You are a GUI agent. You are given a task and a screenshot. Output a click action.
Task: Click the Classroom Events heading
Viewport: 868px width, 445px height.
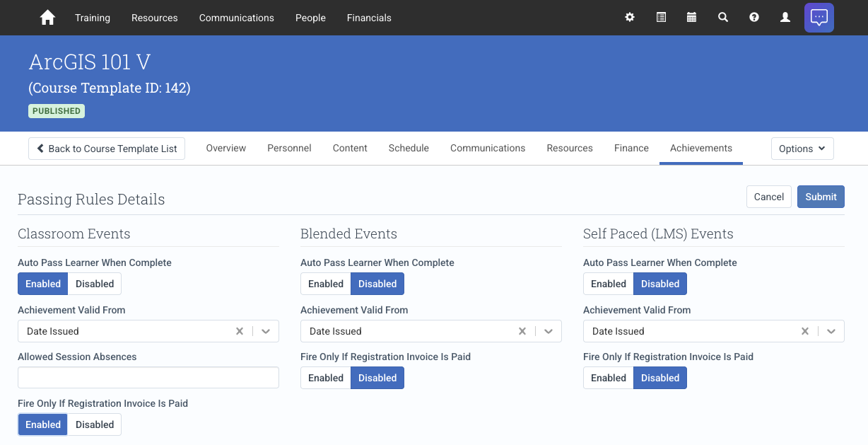(74, 233)
